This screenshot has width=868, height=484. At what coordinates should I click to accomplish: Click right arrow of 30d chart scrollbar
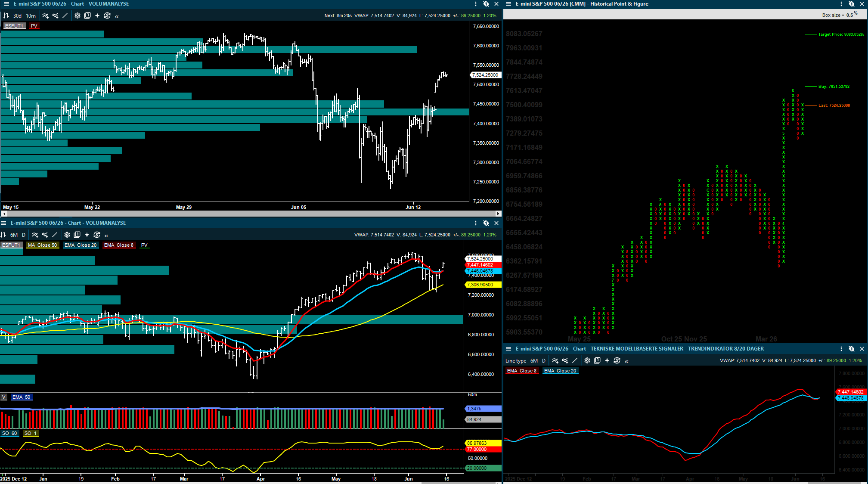(x=498, y=214)
